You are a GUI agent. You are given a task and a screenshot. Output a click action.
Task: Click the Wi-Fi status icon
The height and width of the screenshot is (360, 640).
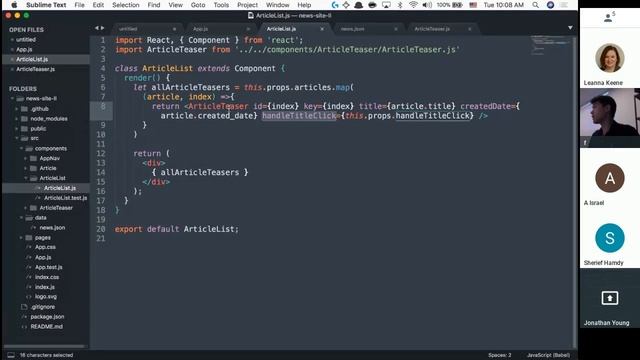point(413,5)
